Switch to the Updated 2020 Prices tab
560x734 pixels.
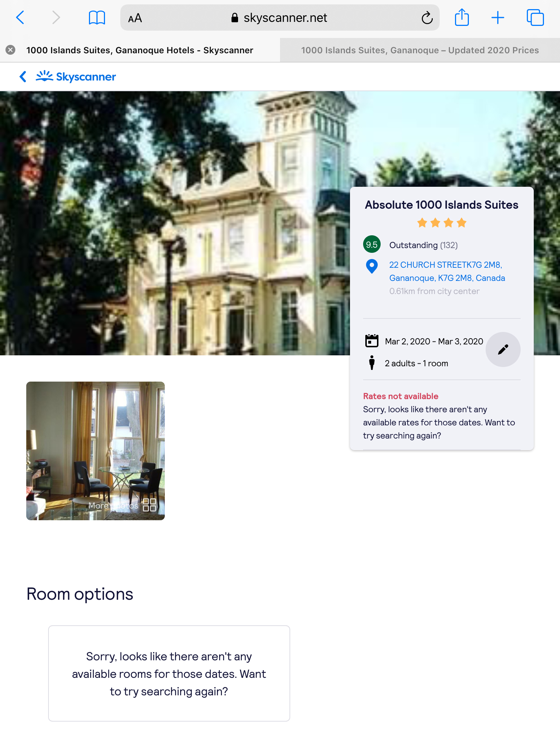point(420,50)
